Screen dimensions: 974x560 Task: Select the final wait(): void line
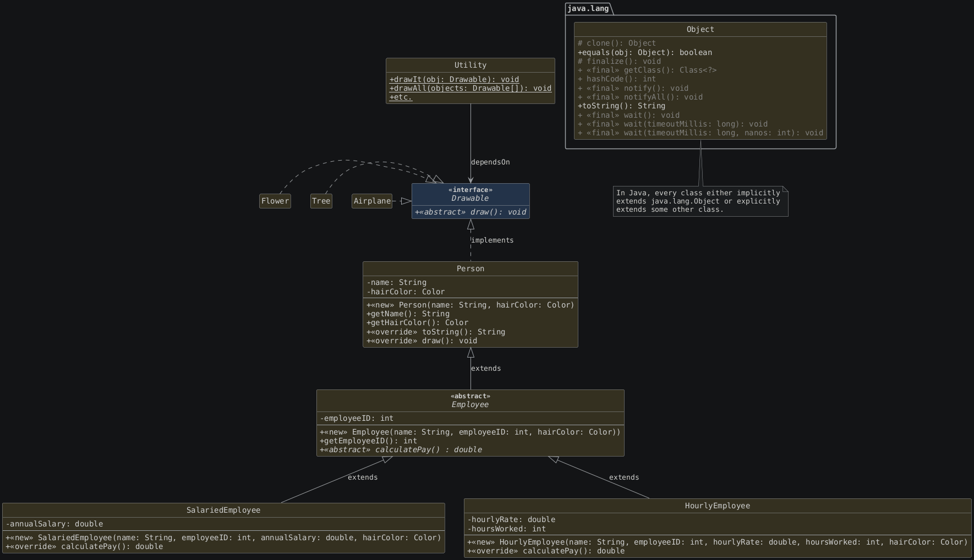pyautogui.click(x=628, y=115)
